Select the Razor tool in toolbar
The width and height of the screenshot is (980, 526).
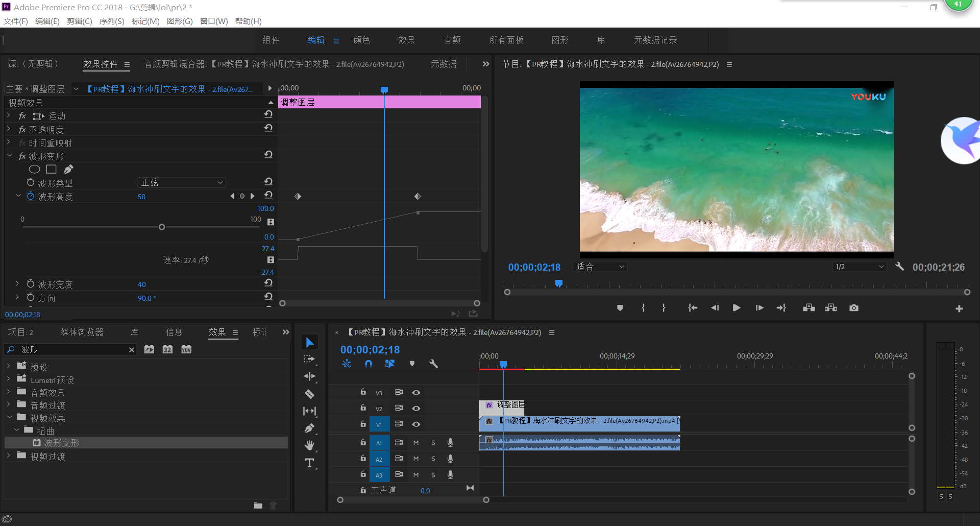(309, 394)
